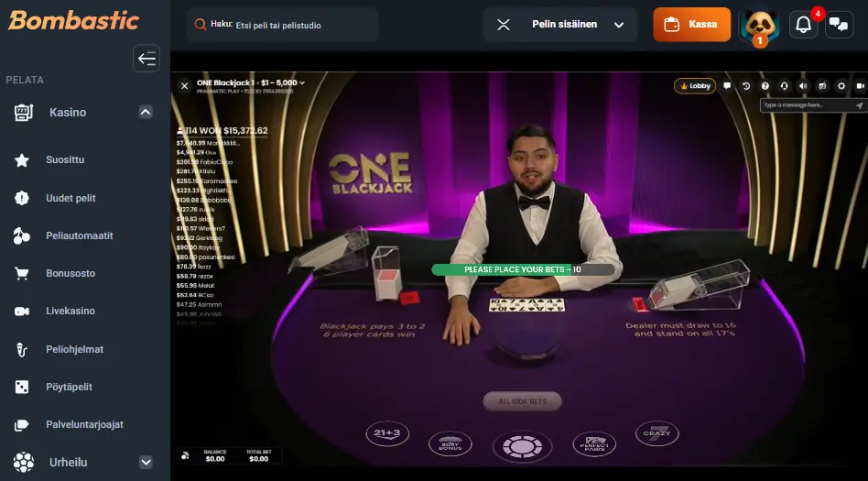Viewport: 868px width, 481px height.
Task: Collapse the Kasino menu section
Action: 146,112
